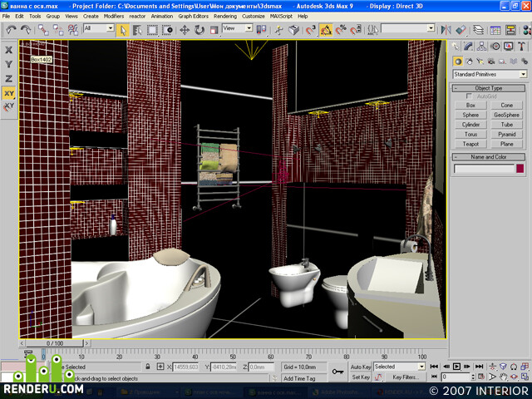The image size is (532, 399).
Task: Click the GeoSphere button
Action: (x=506, y=115)
